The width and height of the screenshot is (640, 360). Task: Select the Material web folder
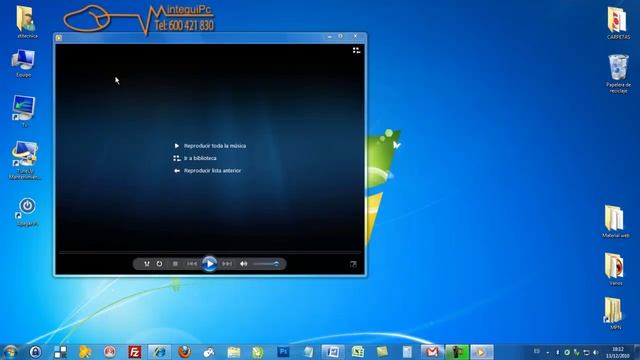[x=615, y=221]
